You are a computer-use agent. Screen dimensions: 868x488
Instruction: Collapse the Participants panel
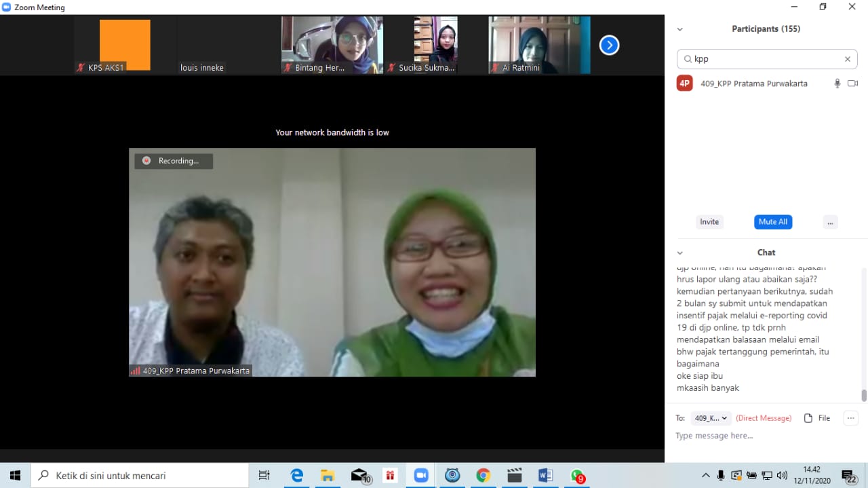pos(680,29)
